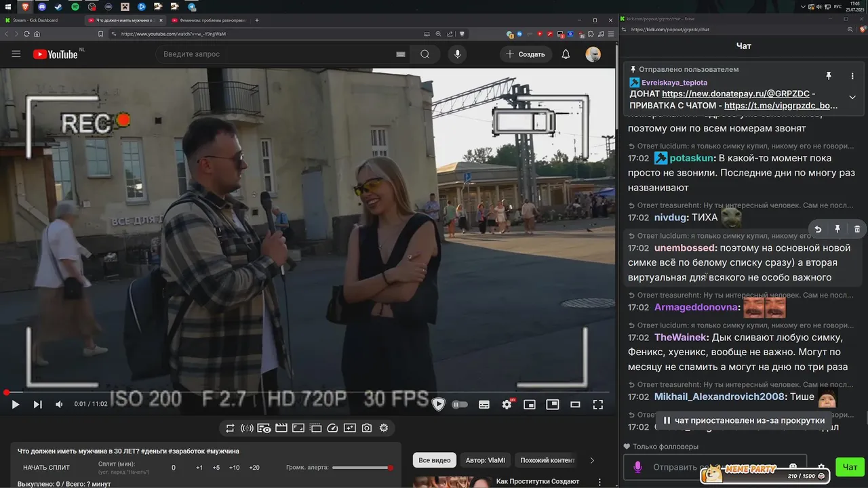Reload the YouTube page

click(25, 34)
